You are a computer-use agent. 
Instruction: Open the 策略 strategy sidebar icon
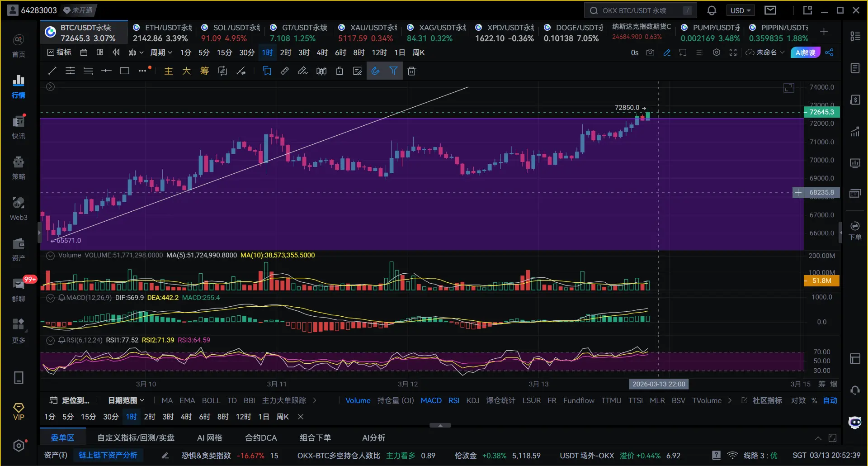(x=19, y=167)
